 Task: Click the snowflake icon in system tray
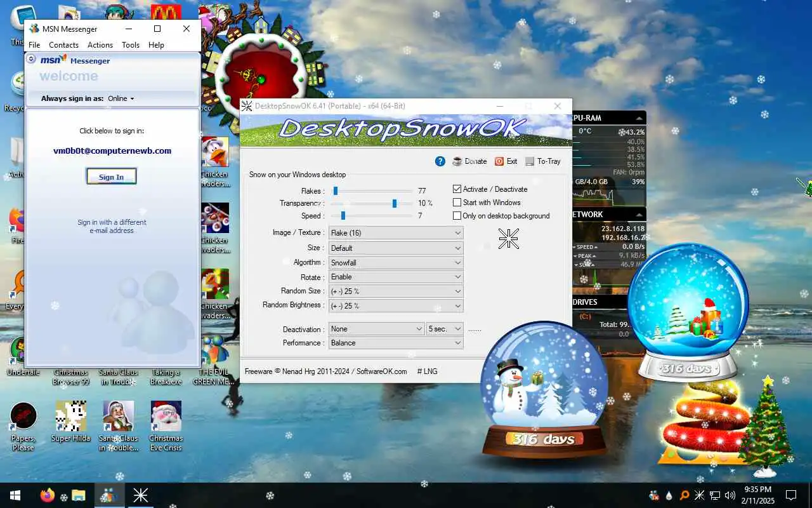(x=700, y=495)
